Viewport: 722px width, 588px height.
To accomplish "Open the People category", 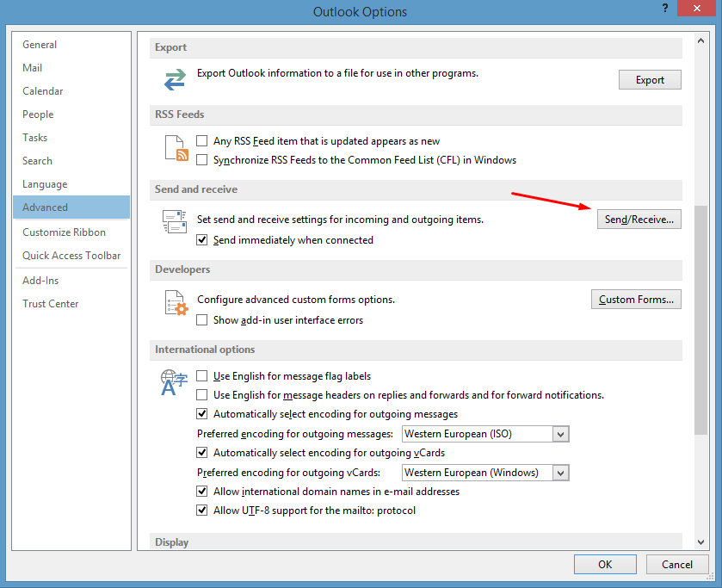I will pyautogui.click(x=71, y=115).
